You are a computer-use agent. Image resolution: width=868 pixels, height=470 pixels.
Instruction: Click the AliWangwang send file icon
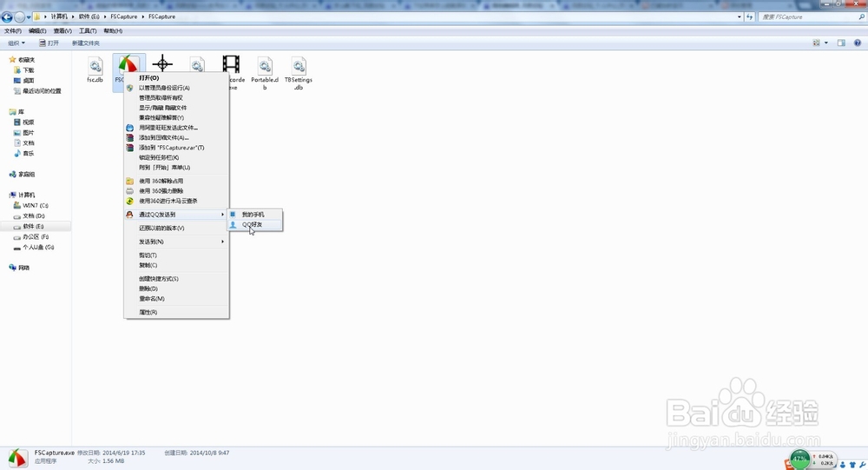click(x=129, y=128)
